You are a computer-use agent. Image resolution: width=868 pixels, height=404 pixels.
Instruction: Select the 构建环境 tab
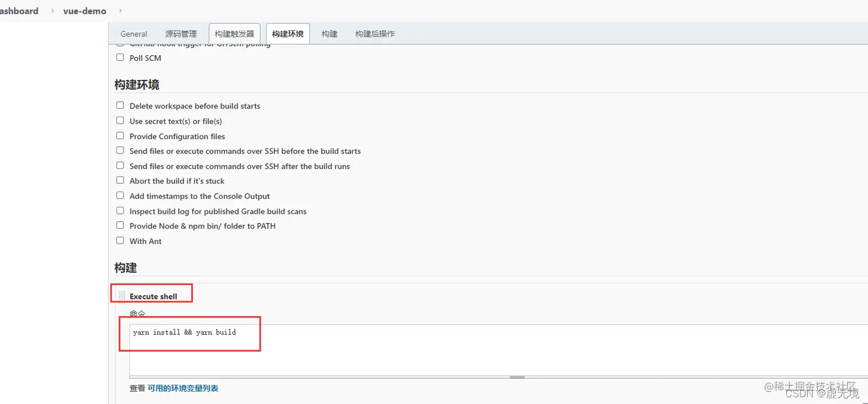(x=288, y=34)
